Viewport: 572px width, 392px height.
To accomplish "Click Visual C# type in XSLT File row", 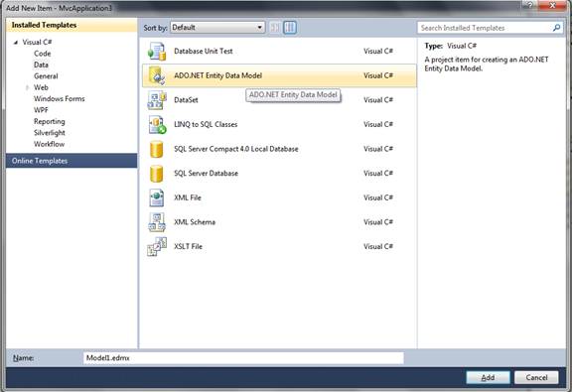I will point(378,247).
